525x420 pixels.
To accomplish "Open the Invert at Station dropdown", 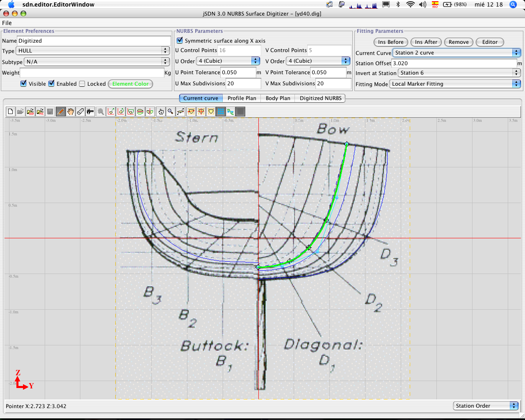I will pyautogui.click(x=459, y=73).
